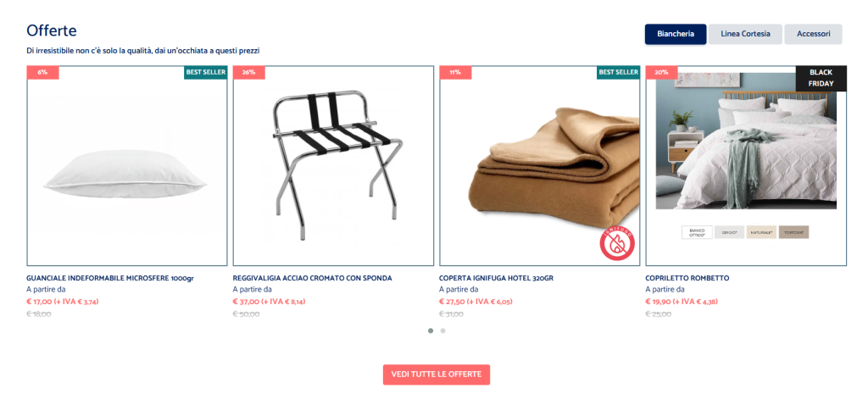The image size is (868, 405).
Task: Click Best Seller badge on pillow
Action: click(x=205, y=73)
